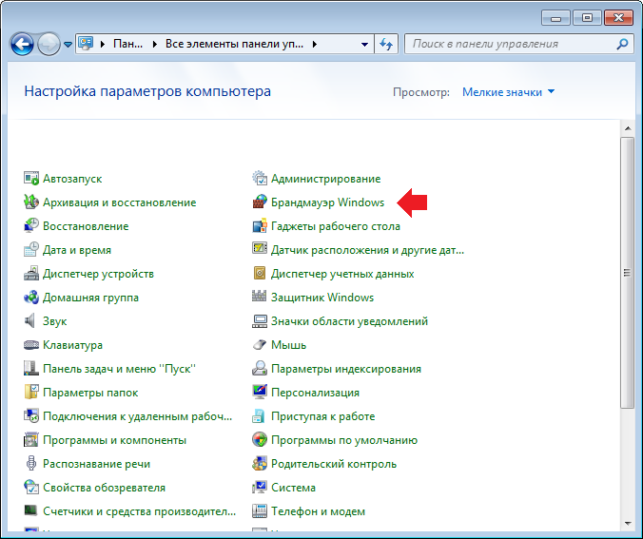Click the Восстановление item icon
Screen dimensions: 643x539
point(31,226)
